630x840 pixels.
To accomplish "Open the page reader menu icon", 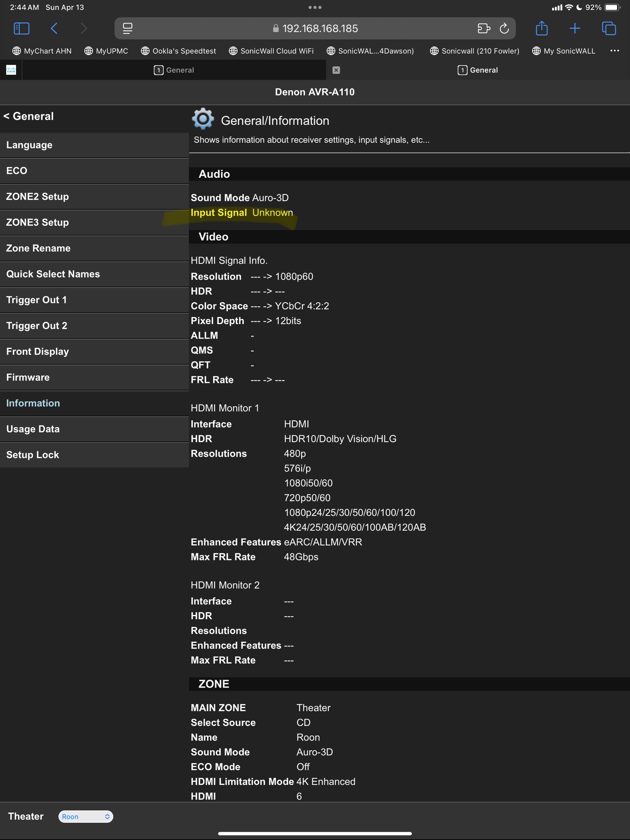I will point(128,28).
